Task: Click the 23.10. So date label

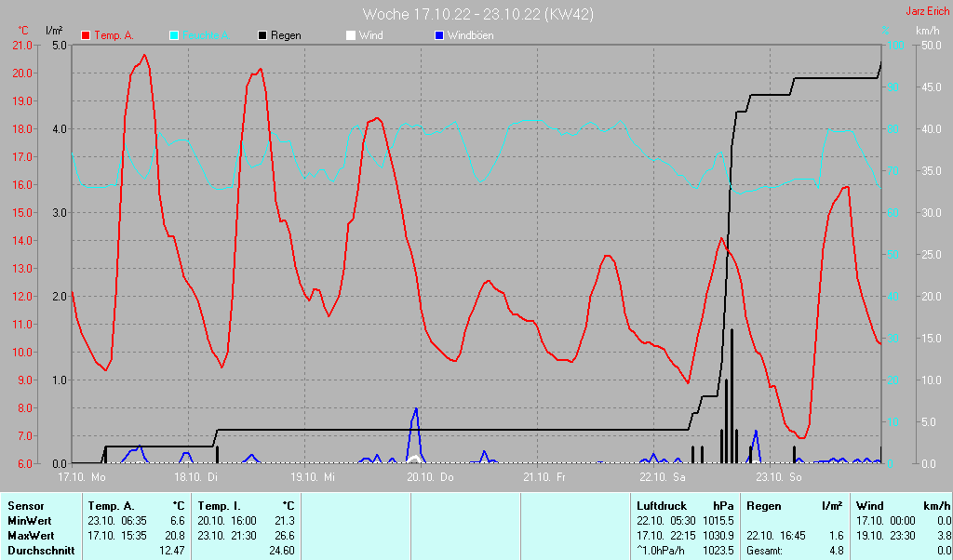Action: (x=779, y=477)
